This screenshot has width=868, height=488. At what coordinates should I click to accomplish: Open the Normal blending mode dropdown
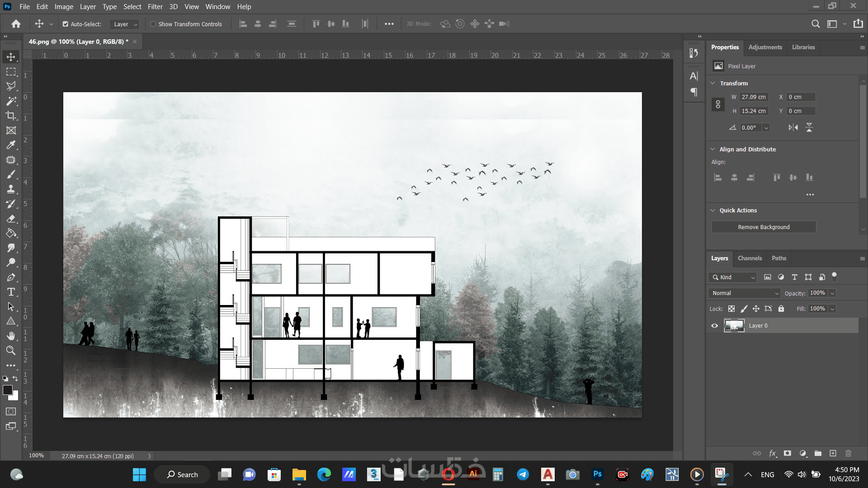(x=745, y=293)
